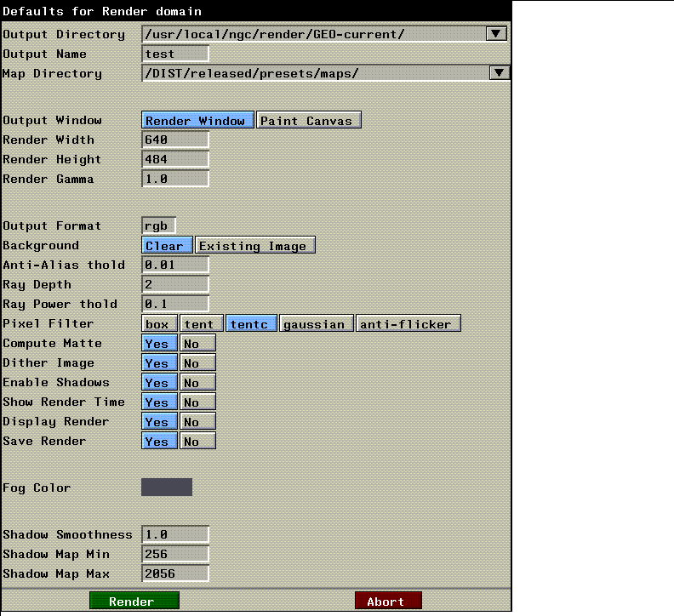Open the Fog Color swatch
This screenshot has height=616, width=674.
click(x=167, y=487)
